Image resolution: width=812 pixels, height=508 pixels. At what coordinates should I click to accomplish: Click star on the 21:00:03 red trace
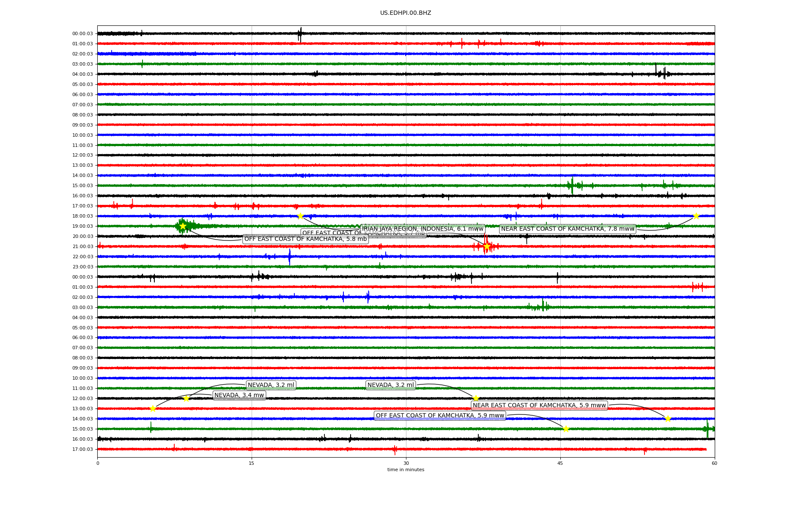[x=487, y=246]
